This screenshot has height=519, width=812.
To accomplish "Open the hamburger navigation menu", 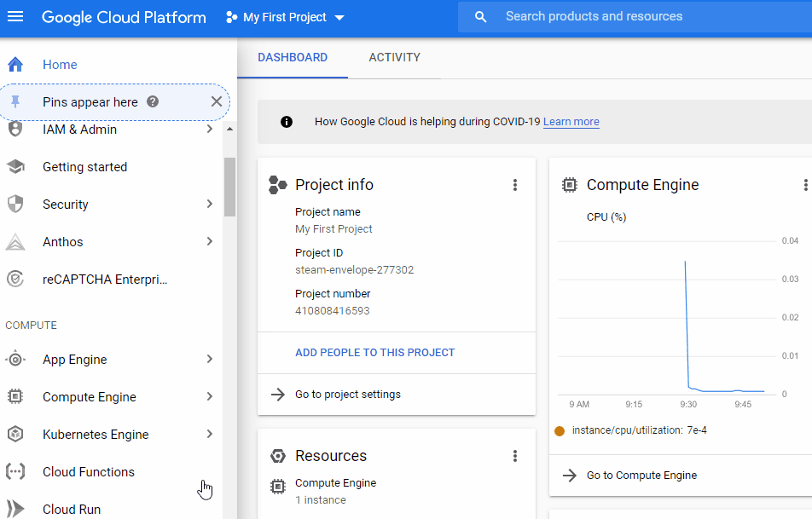I will click(15, 16).
